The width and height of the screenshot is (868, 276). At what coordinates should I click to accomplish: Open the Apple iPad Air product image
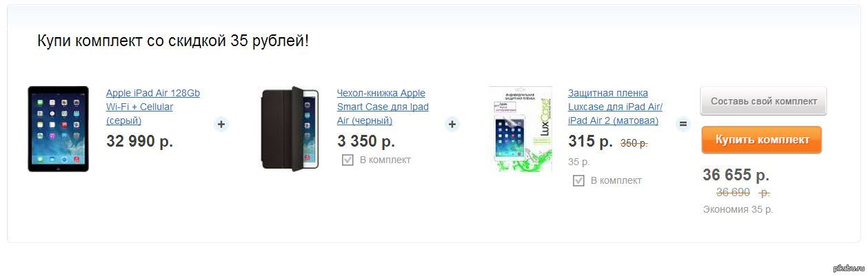coord(59,129)
